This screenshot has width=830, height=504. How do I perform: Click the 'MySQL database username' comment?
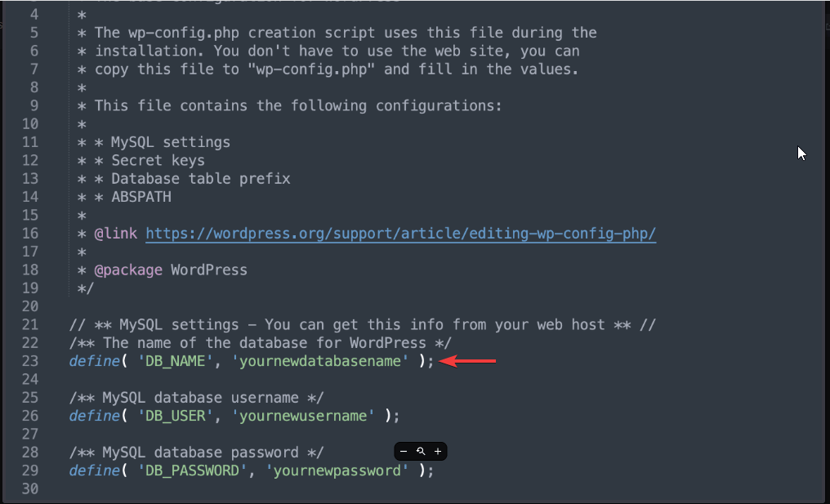coord(196,398)
